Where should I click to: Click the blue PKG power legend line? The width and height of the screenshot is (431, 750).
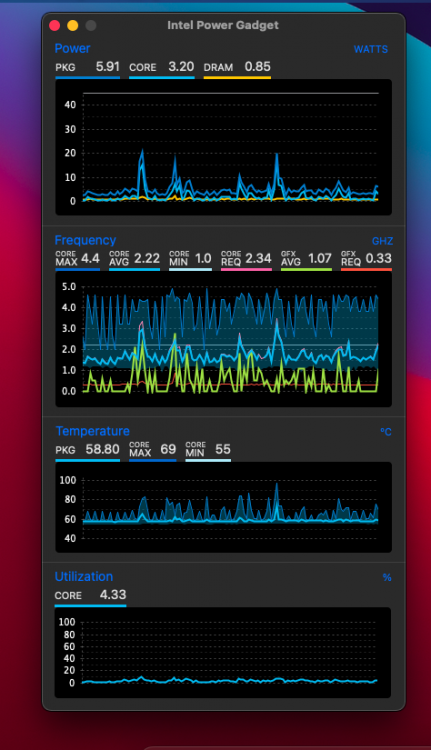[x=88, y=77]
